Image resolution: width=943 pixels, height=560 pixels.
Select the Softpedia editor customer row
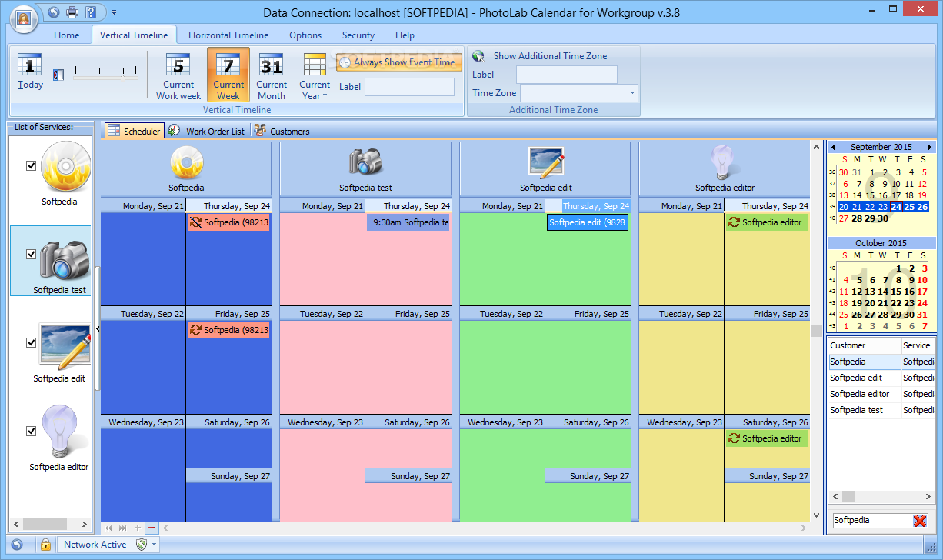881,394
